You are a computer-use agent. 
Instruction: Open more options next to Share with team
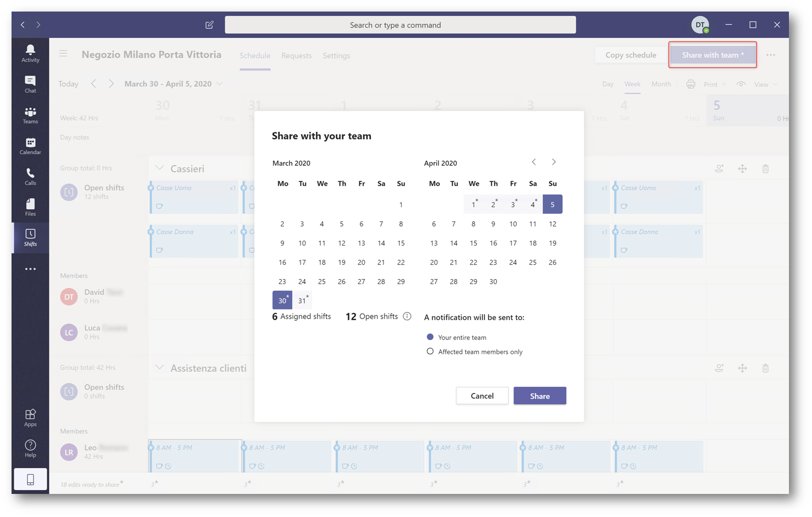tap(771, 55)
